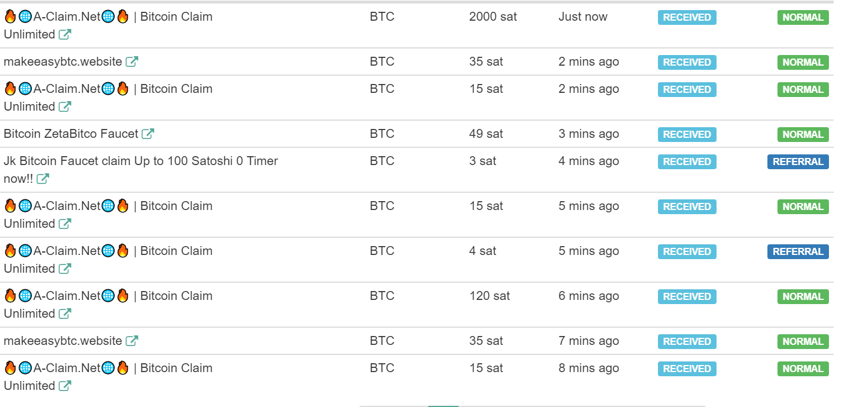Click the A-Claim.Net link received Just now

108,25
